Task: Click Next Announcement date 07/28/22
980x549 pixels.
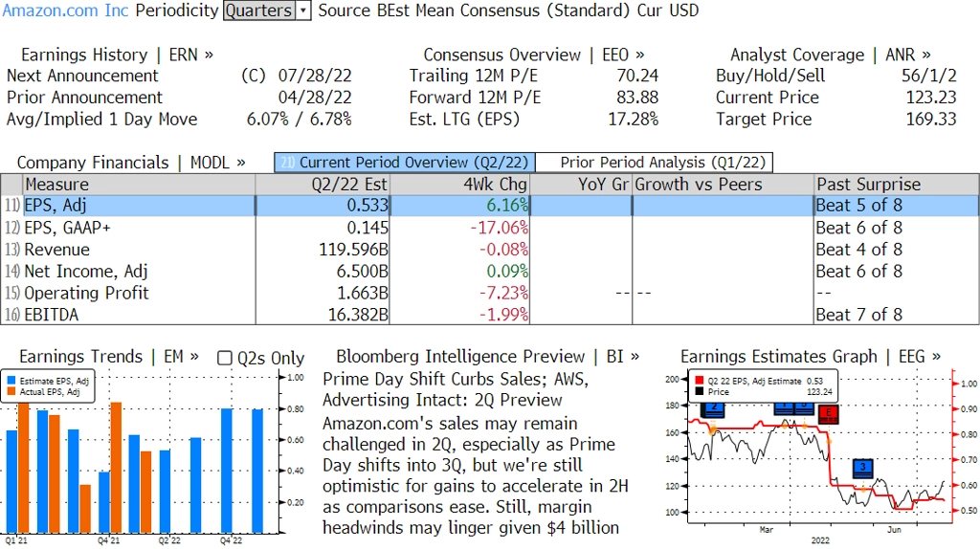Action: (x=315, y=76)
